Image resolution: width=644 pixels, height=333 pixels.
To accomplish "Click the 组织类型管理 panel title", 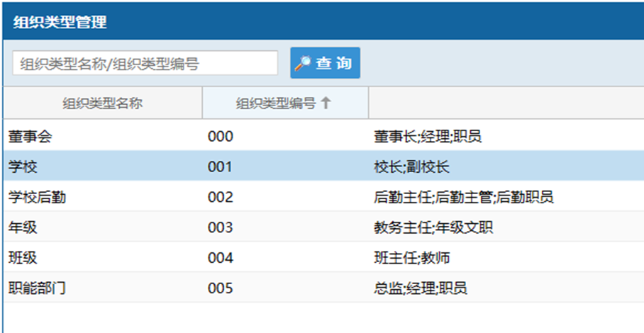I will 60,22.
